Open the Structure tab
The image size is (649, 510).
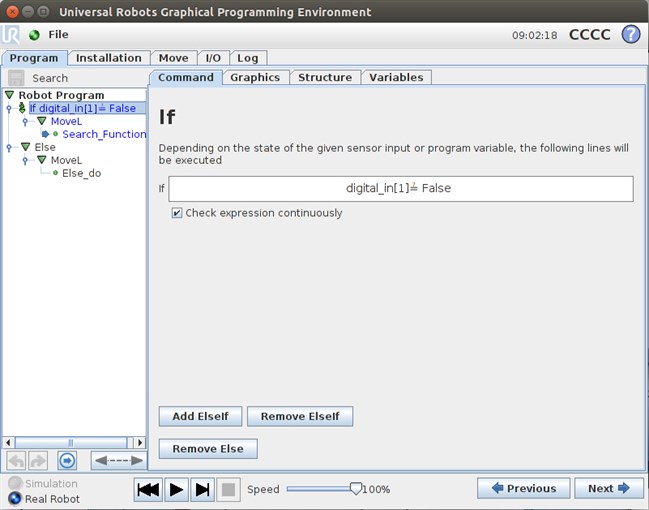325,77
